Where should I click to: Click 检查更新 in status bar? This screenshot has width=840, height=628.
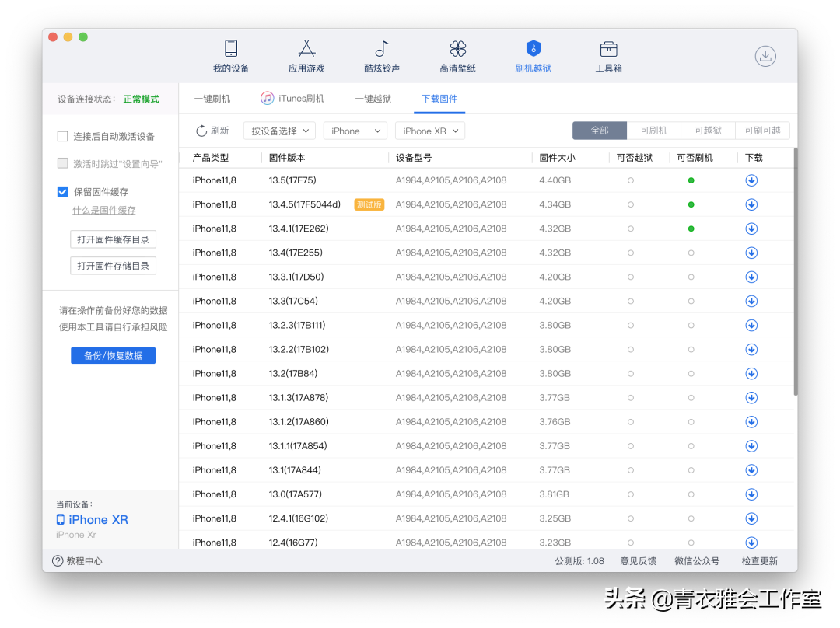[x=760, y=561]
